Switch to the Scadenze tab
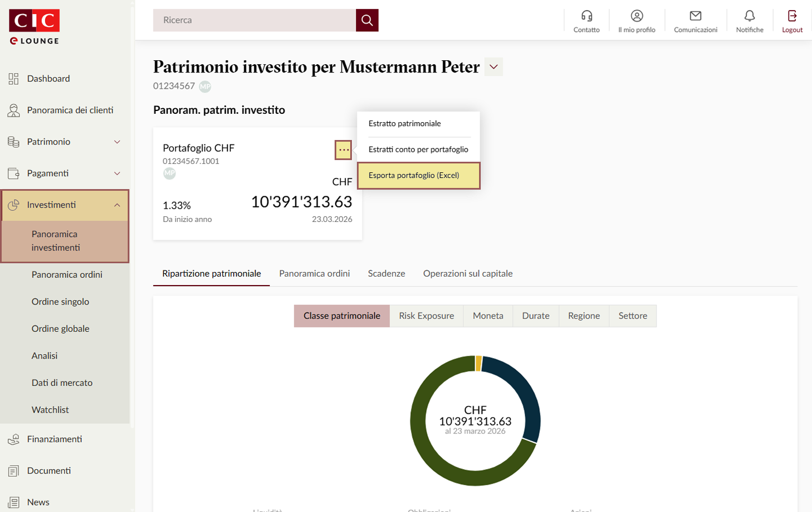Image resolution: width=812 pixels, height=512 pixels. 386,273
